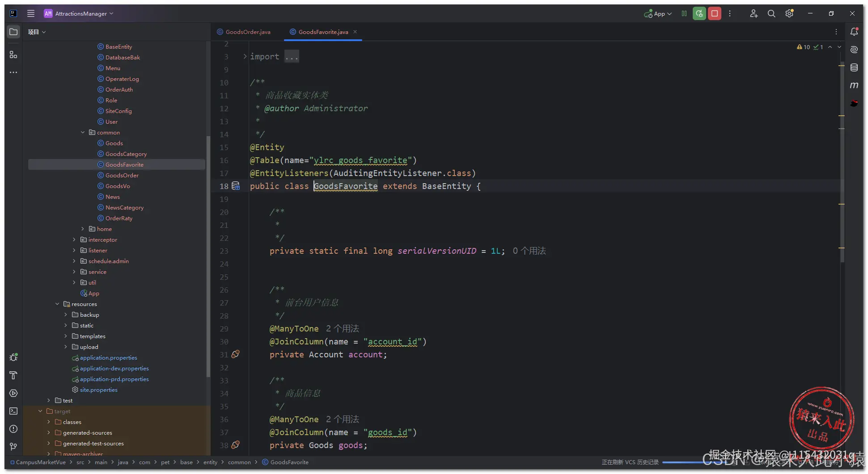Click the pause-like run toolbar icon
The height and width of the screenshot is (474, 868).
pos(684,13)
